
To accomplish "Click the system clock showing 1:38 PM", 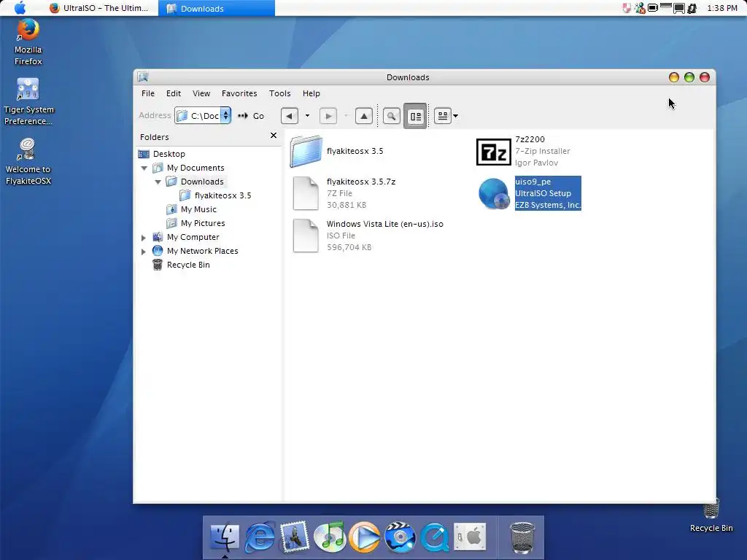I will coord(722,8).
